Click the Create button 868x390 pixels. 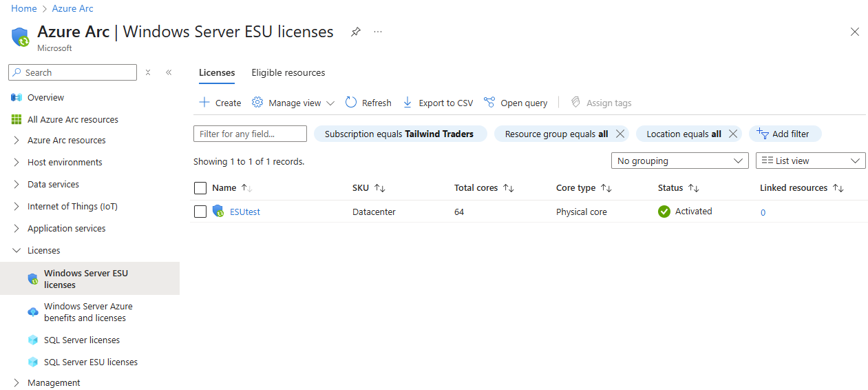coord(220,103)
